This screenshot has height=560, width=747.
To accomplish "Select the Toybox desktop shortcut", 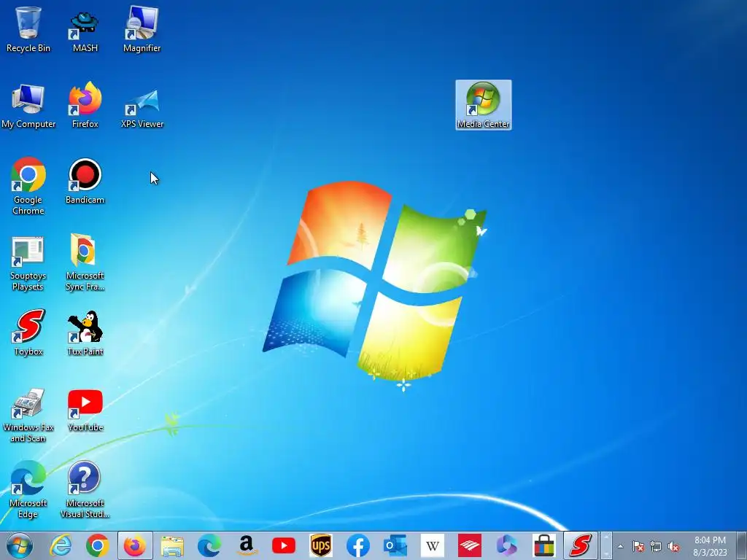I will (x=28, y=332).
